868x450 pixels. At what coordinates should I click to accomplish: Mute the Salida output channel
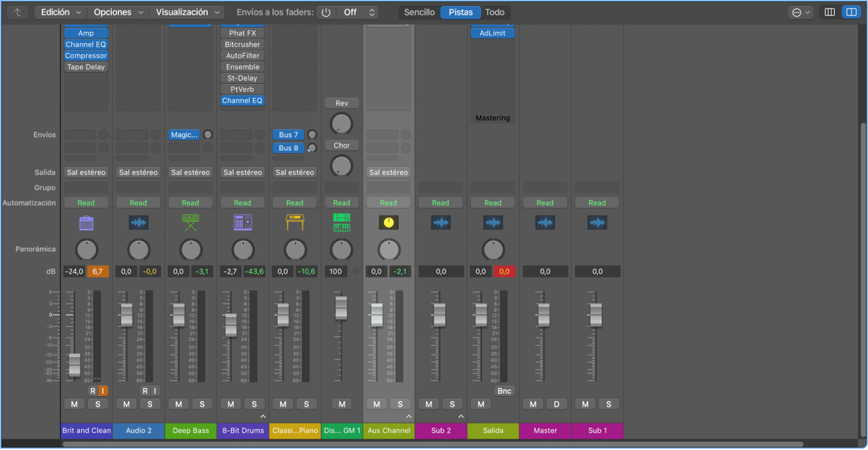click(480, 404)
